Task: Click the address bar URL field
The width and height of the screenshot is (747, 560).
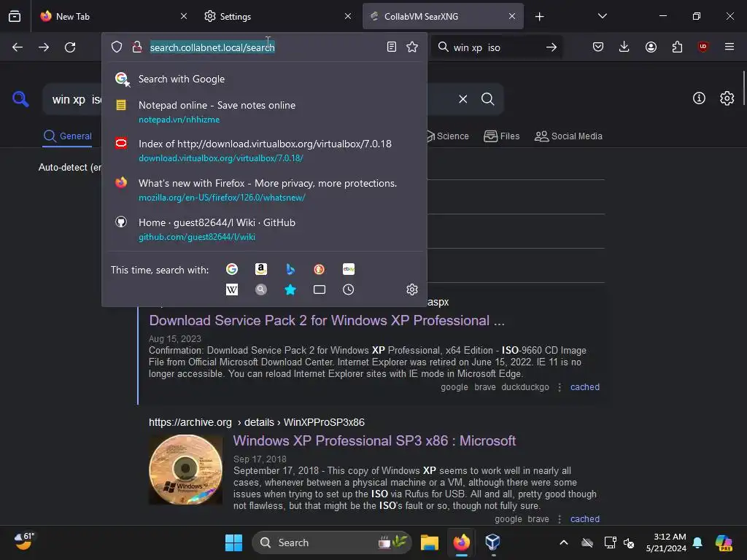Action: point(264,47)
